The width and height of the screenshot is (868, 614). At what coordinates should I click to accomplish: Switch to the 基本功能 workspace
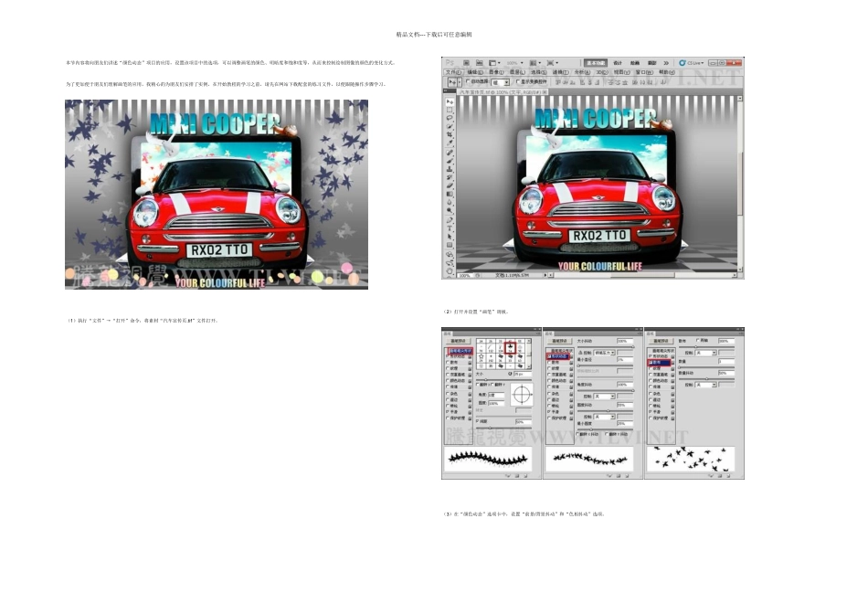point(596,63)
